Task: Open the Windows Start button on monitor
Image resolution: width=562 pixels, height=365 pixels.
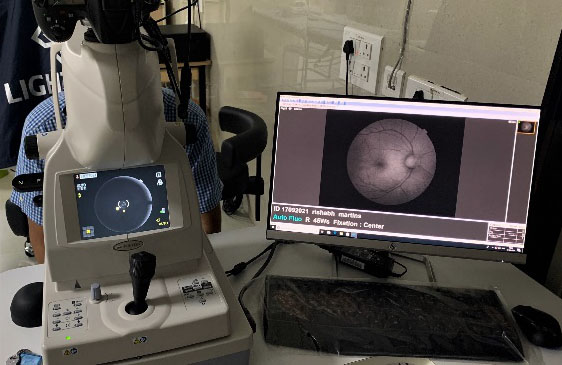Action: coord(273,227)
